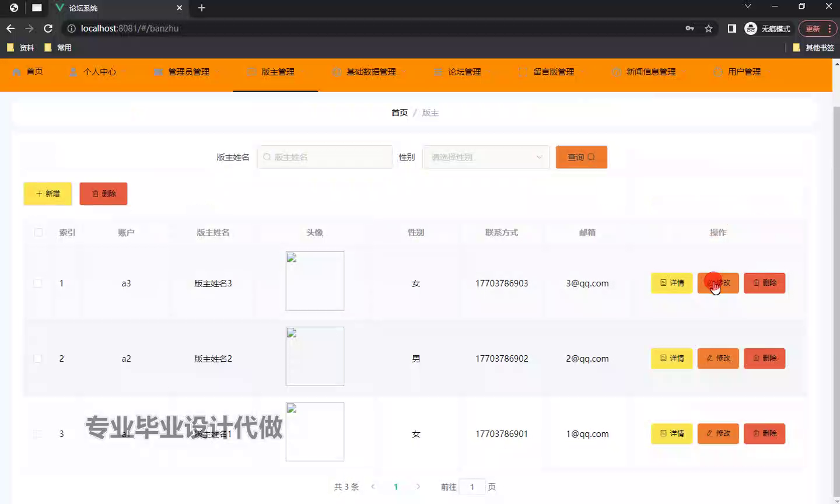This screenshot has width=840, height=504.
Task: Expand the 性别 selection dropdown
Action: [486, 157]
